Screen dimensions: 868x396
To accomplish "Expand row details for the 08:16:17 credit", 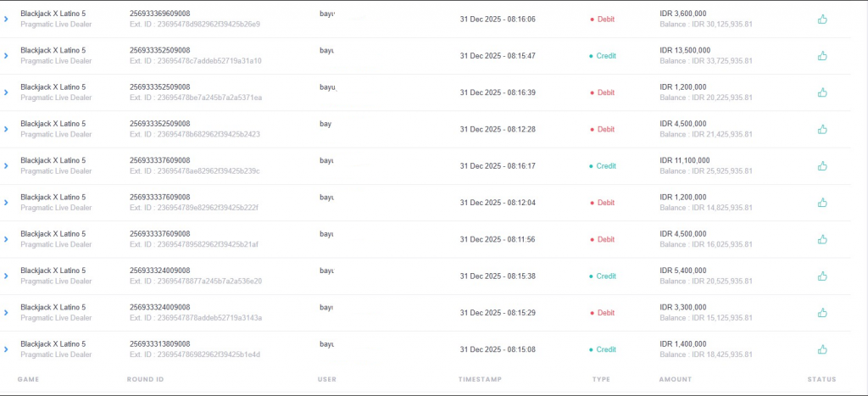I will 6,166.
